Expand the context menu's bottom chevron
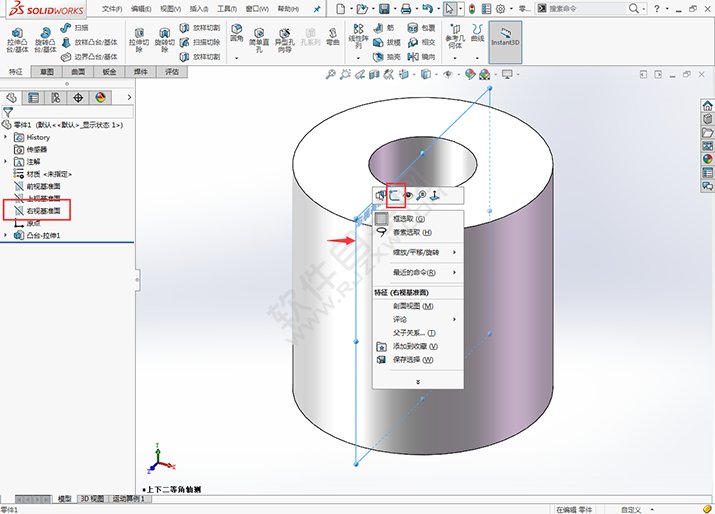Screen dimensions: 715x514 (x=417, y=380)
